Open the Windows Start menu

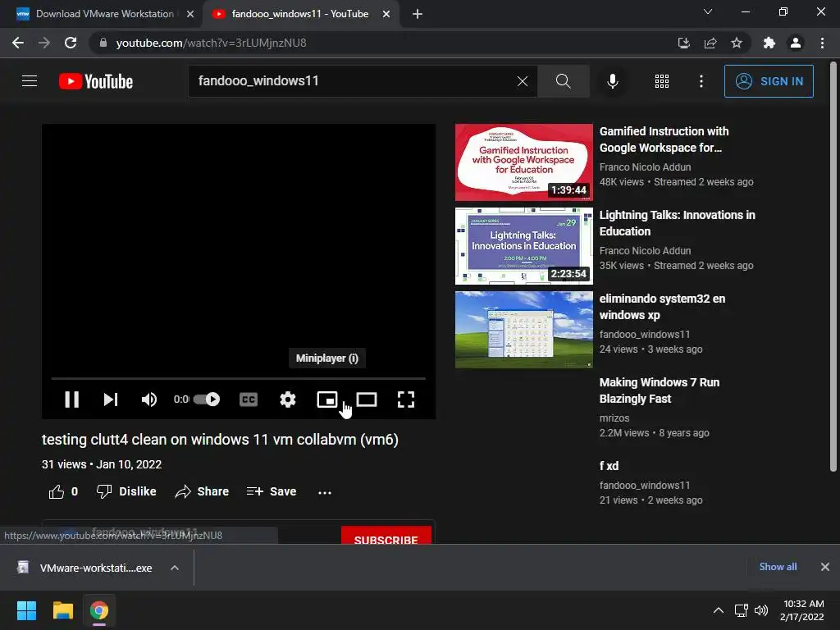pyautogui.click(x=26, y=610)
